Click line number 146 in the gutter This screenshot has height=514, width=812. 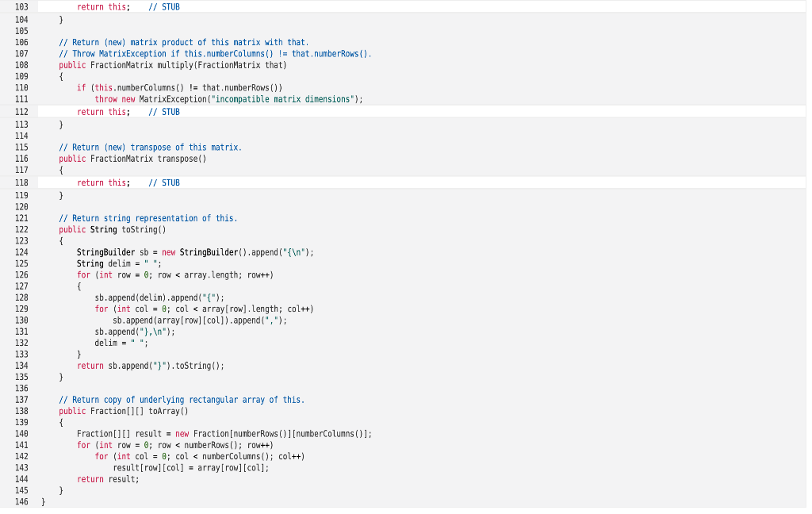(21, 502)
